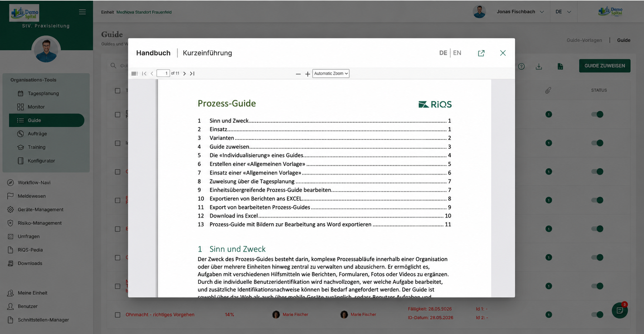Image resolution: width=644 pixels, height=334 pixels.
Task: Open the DE language dropdown in header
Action: tap(563, 12)
